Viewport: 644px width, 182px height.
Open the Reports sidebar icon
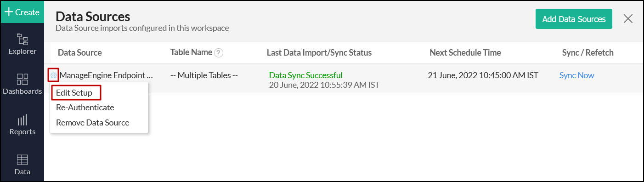coord(22,125)
